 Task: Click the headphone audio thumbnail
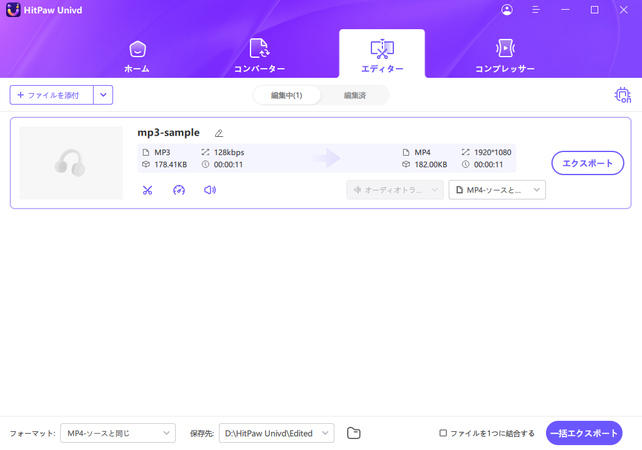71,163
